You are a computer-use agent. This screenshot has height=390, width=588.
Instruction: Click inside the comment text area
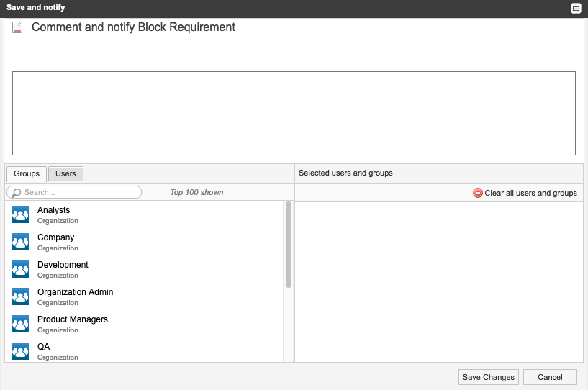point(294,113)
